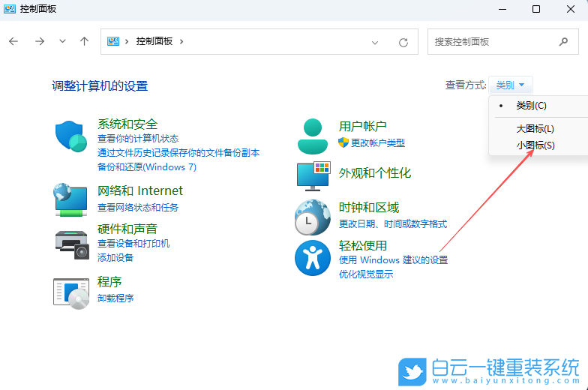Open Programs disc icon
The width and height of the screenshot is (588, 390).
(x=71, y=294)
